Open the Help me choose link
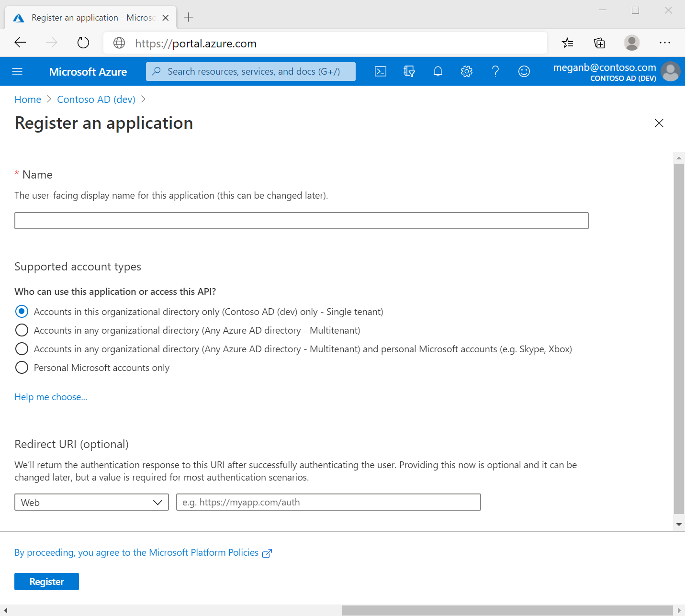The width and height of the screenshot is (685, 616). coord(51,397)
